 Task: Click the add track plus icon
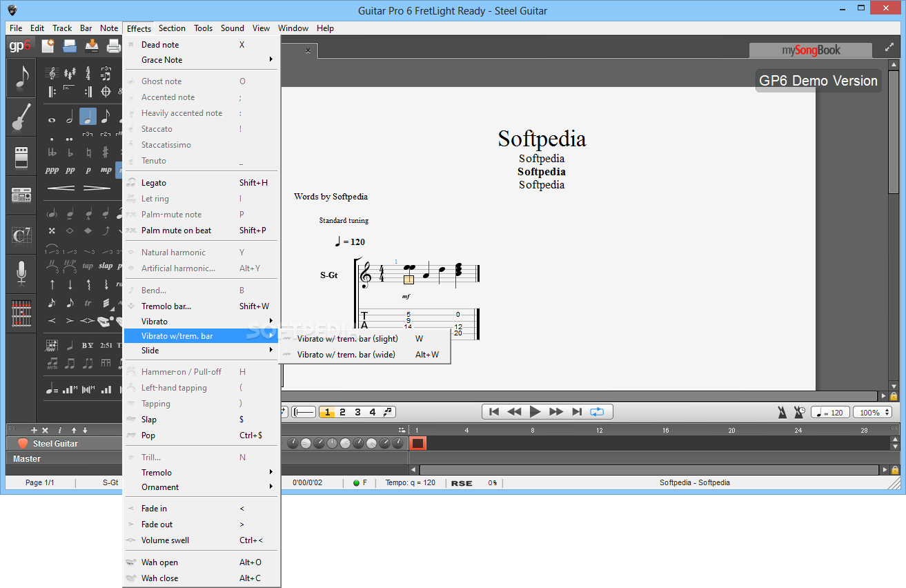(x=34, y=430)
